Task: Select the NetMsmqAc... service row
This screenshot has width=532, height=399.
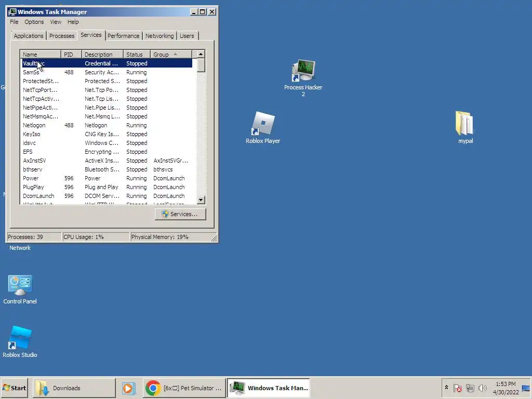Action: coord(107,116)
